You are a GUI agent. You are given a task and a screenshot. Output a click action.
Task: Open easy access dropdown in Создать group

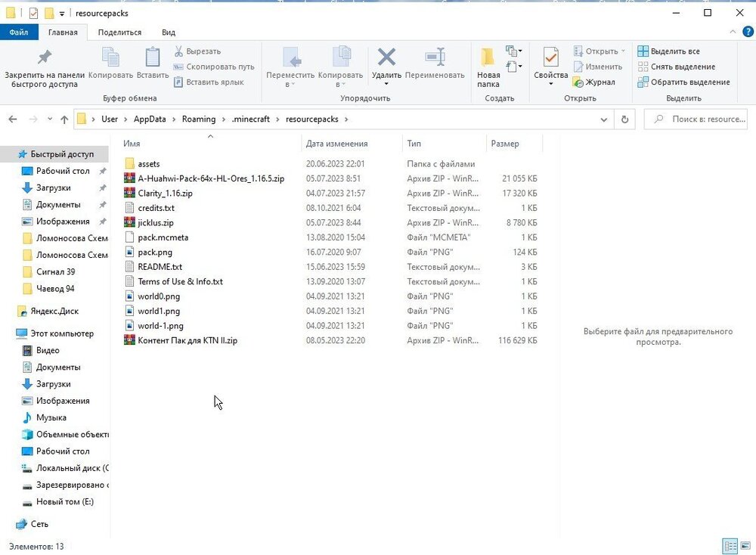(513, 67)
